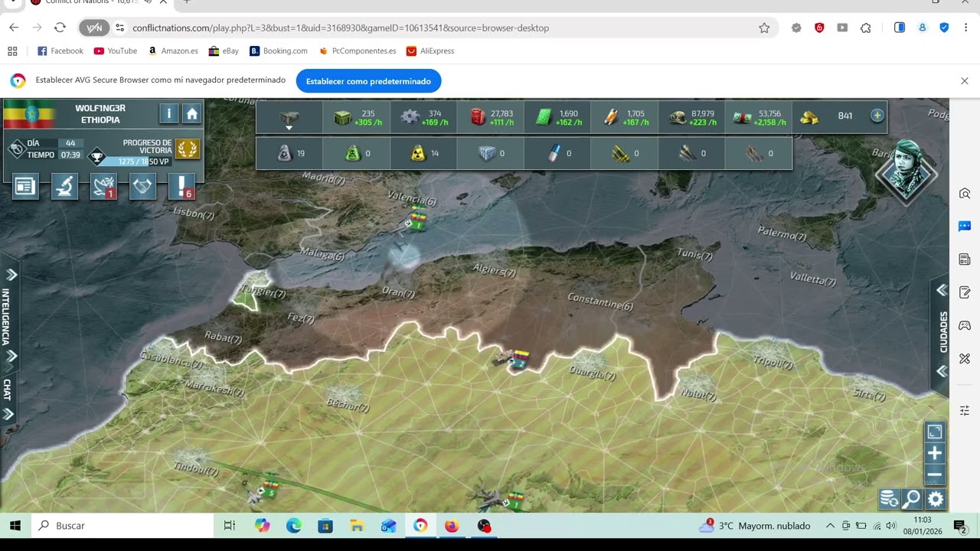Open Firefox from the taskbar
Screen dimensions: 980x551
(x=452, y=526)
